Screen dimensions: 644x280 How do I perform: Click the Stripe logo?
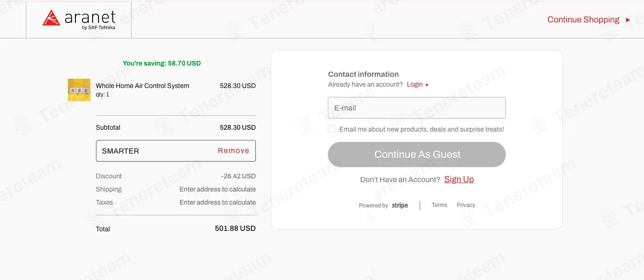pos(400,206)
